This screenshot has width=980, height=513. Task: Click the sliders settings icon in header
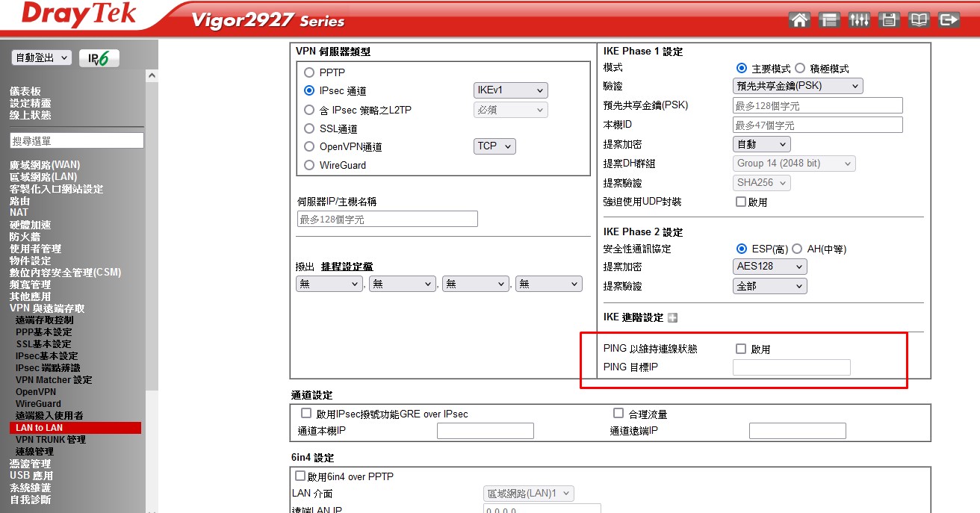pos(859,20)
